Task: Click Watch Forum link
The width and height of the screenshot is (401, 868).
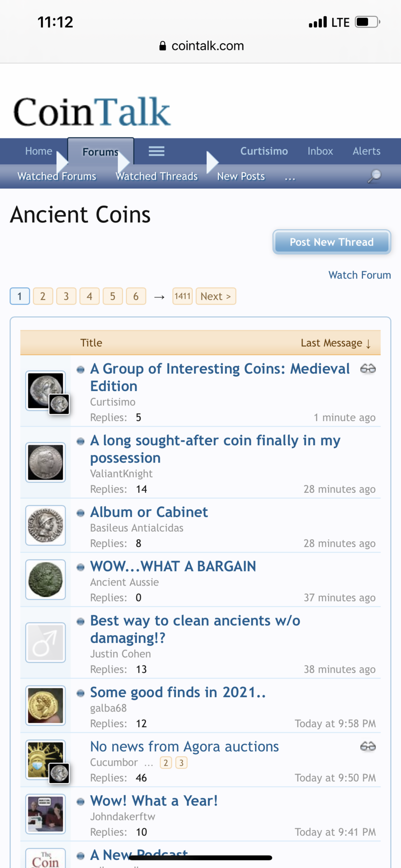Action: point(359,275)
